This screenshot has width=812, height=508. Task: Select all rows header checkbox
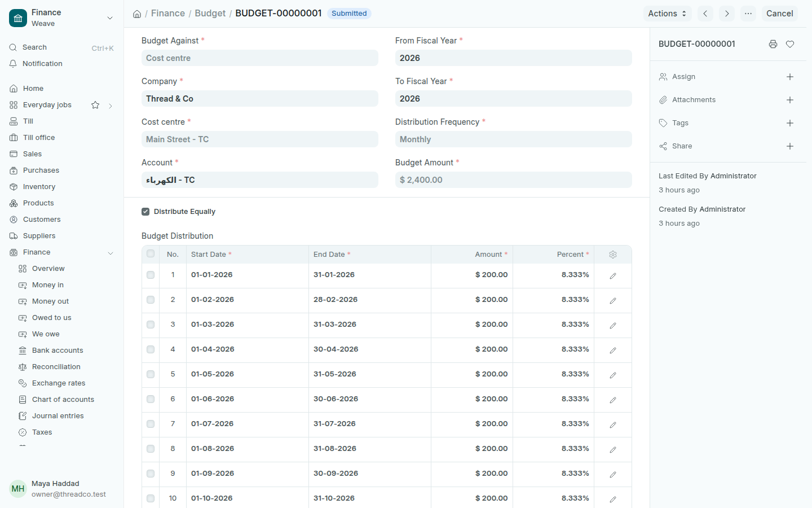click(x=151, y=254)
